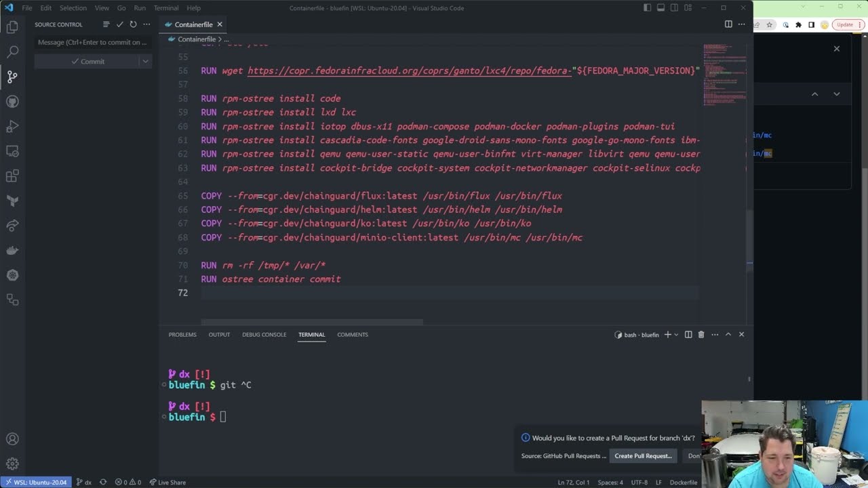This screenshot has width=868, height=488.
Task: Open the View menu
Action: [102, 8]
